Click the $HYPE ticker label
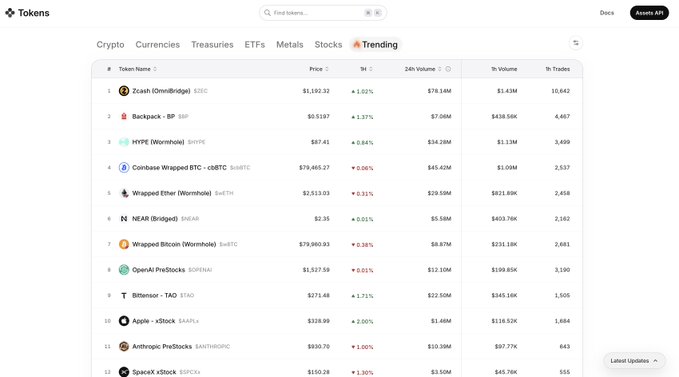This screenshot has width=679, height=377. click(x=197, y=142)
